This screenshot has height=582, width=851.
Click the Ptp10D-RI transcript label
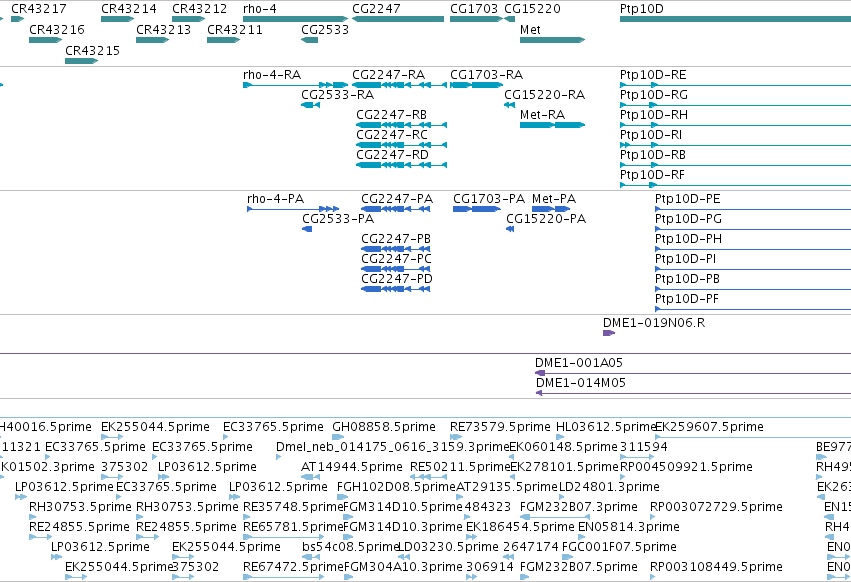click(651, 135)
